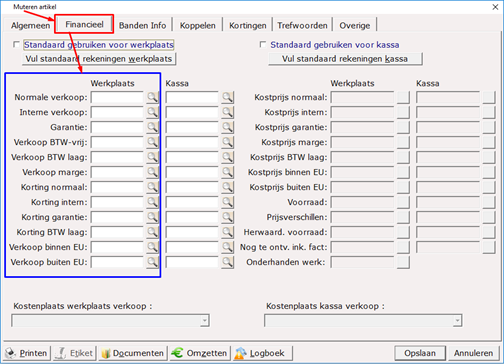
Task: Print article using Printen button
Action: tap(27, 353)
